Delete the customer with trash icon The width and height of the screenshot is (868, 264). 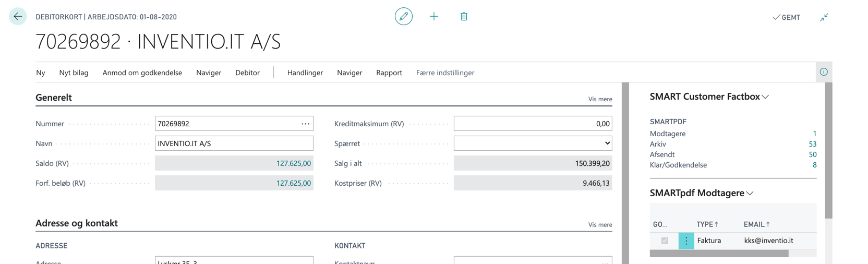464,17
